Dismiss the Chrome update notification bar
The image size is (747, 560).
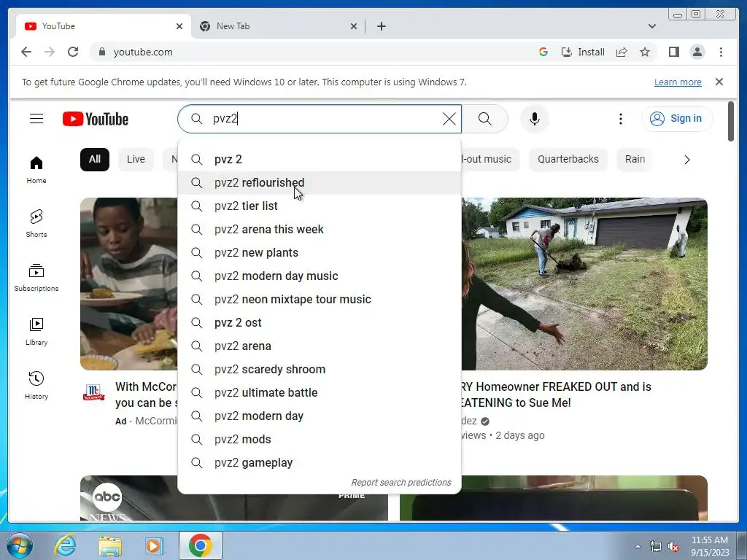(719, 82)
